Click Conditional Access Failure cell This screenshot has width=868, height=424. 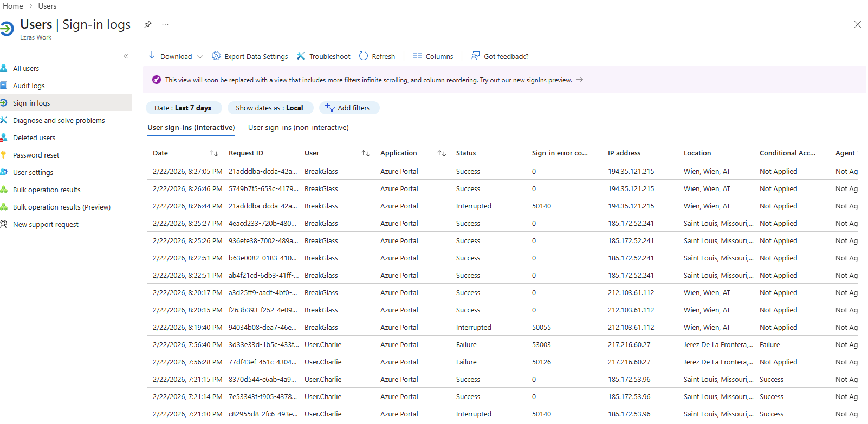(770, 345)
